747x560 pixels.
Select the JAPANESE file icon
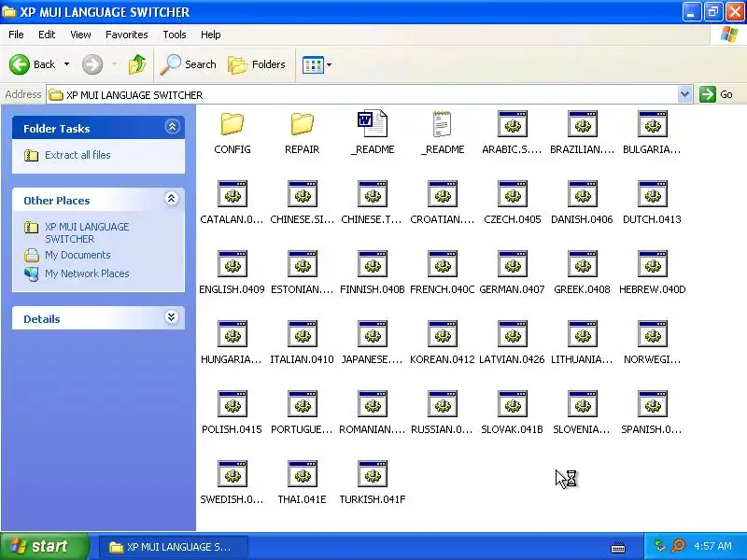pyautogui.click(x=372, y=334)
